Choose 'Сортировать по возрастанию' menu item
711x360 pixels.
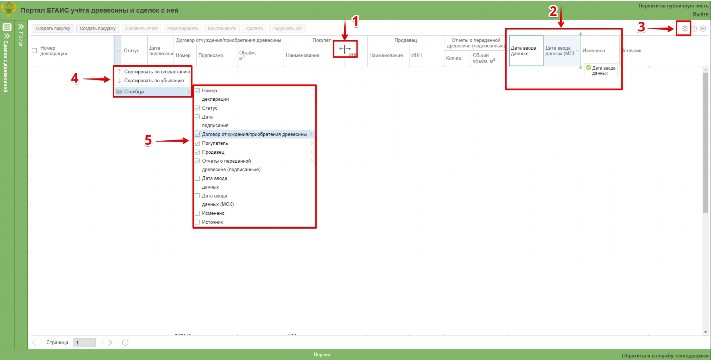tap(153, 72)
